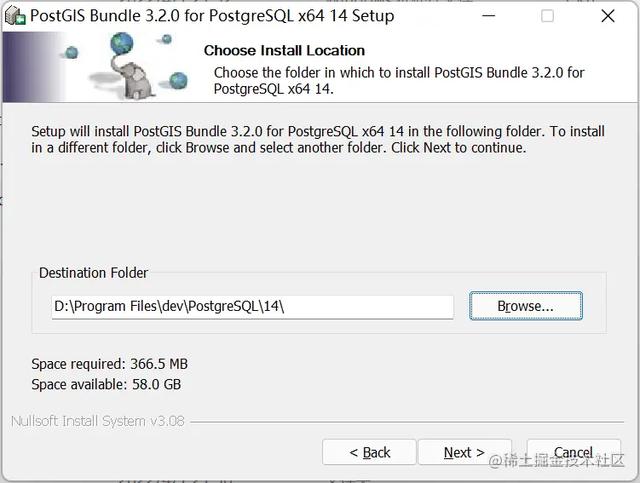Click the PostGIS elephant logo
This screenshot has height=483, width=640.
click(132, 78)
